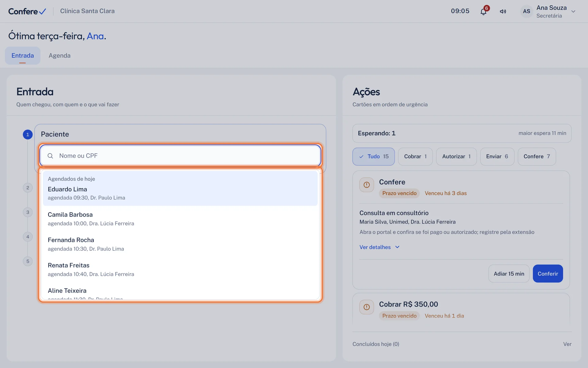This screenshot has width=588, height=368.
Task: Click Consulta em consultório heading
Action: pyautogui.click(x=394, y=213)
